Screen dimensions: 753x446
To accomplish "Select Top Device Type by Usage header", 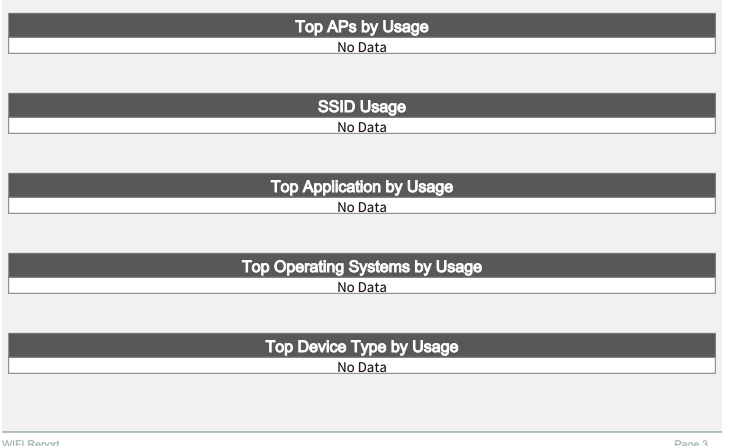I will click(x=362, y=347).
